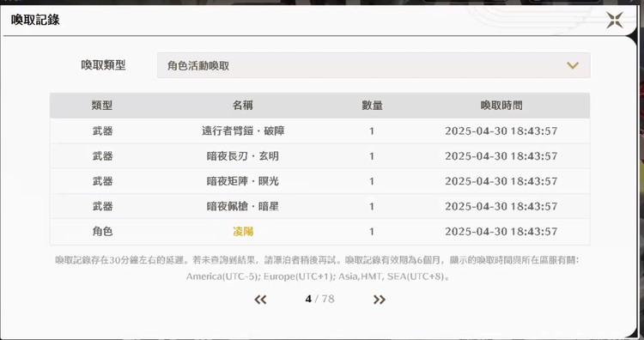Click the server timezone note text
Screen dimensions: 644x340
pos(318,268)
